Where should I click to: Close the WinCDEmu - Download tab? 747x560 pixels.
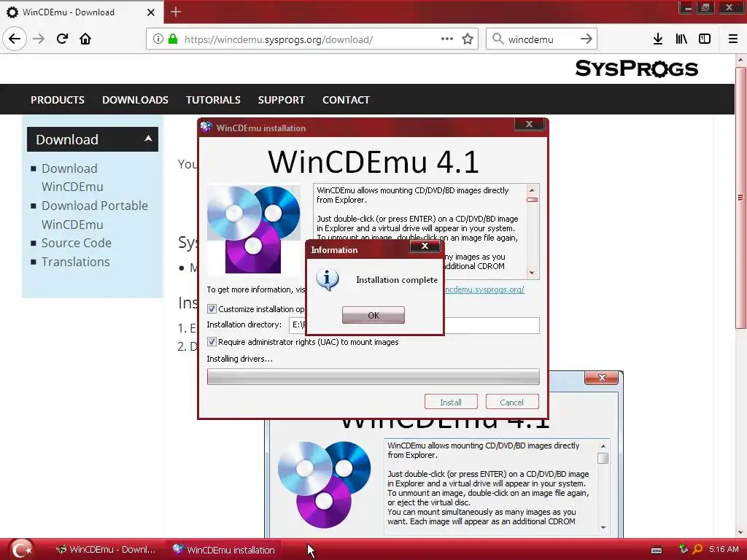(150, 12)
